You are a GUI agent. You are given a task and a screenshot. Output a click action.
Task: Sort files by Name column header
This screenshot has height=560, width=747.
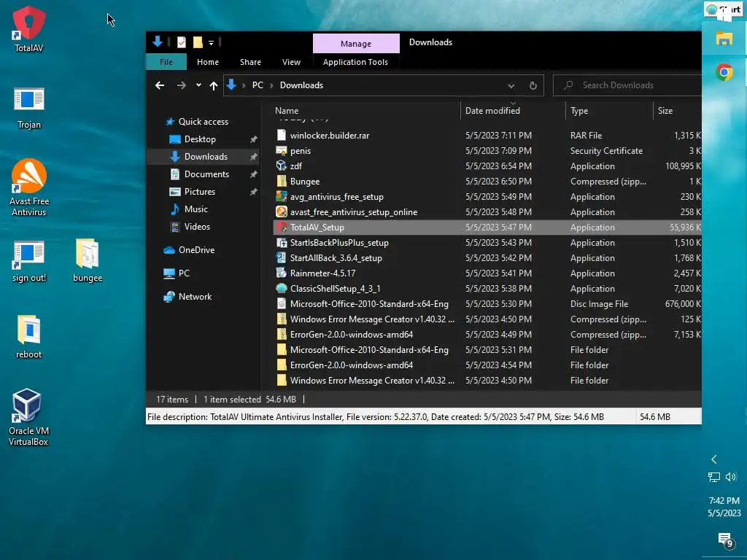[x=287, y=111]
